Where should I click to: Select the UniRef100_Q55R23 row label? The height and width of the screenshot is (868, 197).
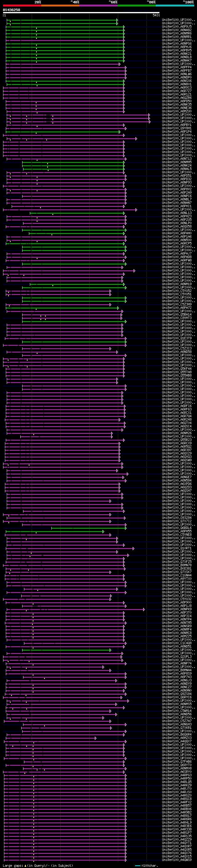tap(177, 440)
